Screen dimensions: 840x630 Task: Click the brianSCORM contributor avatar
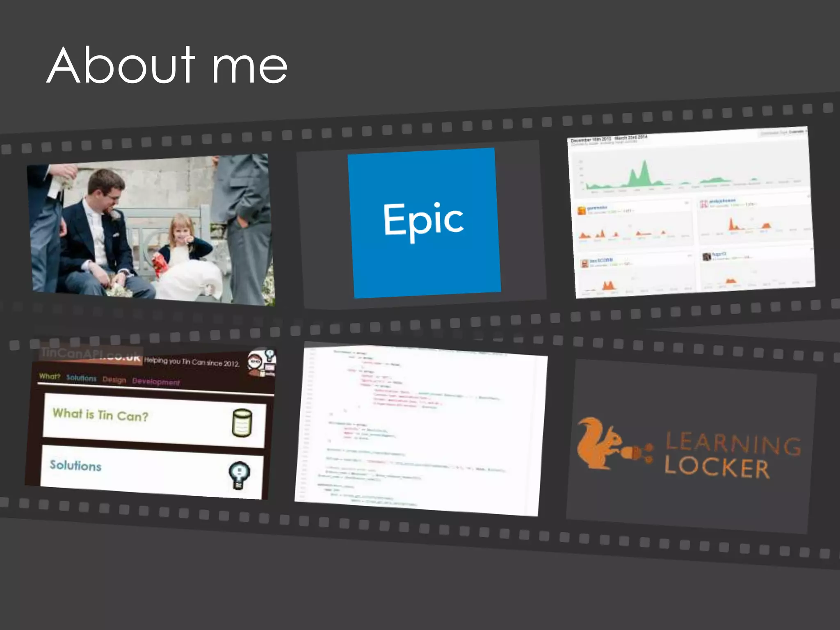coord(585,263)
